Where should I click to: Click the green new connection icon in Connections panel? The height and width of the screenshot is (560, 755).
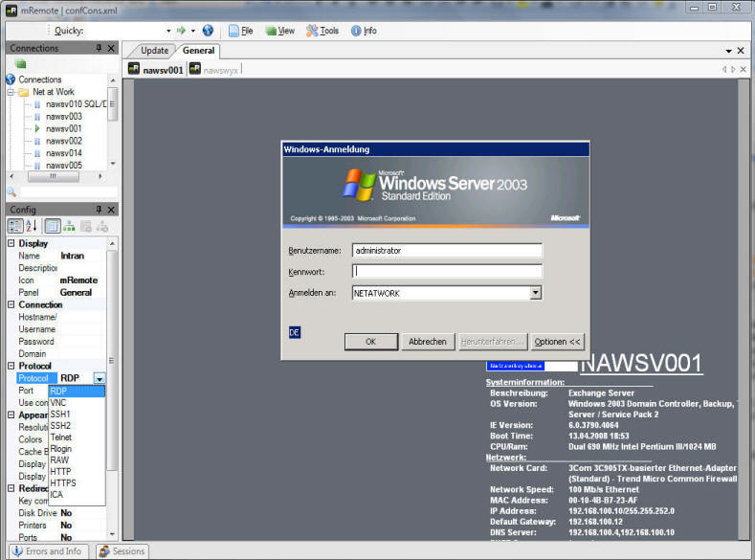20,63
